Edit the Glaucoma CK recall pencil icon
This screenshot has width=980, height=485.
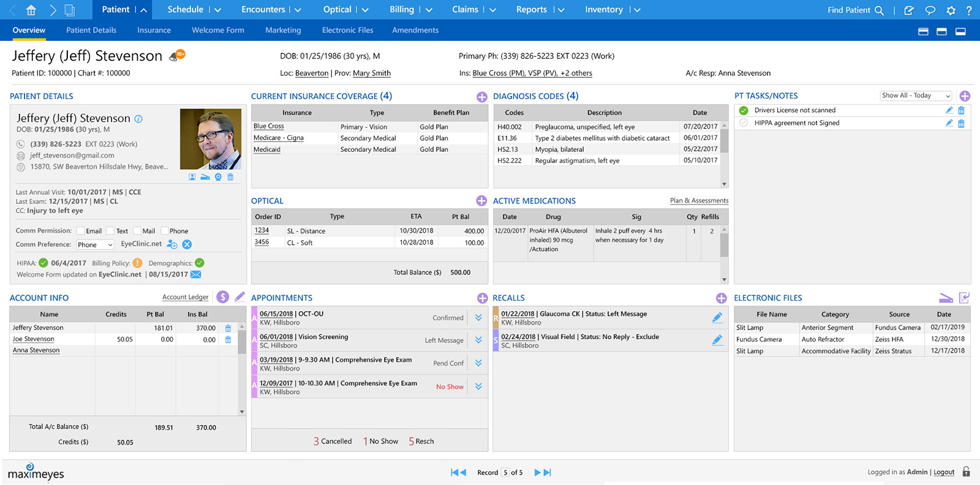(x=717, y=317)
